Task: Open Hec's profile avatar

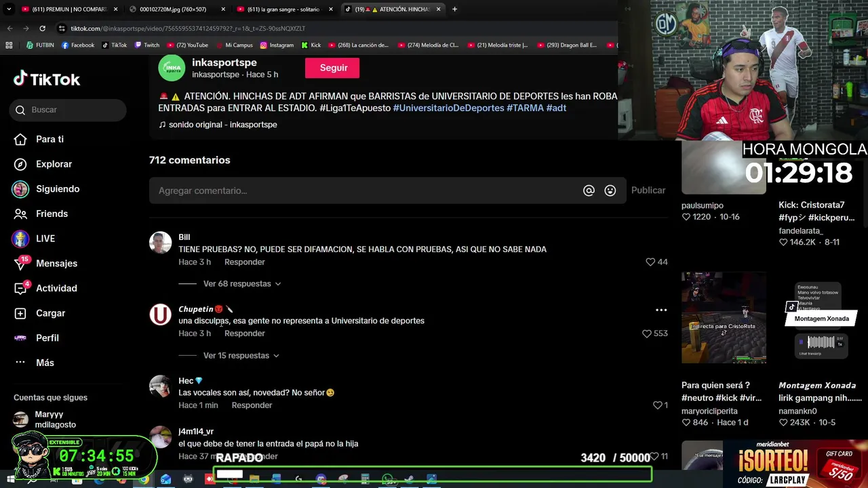Action: click(161, 386)
